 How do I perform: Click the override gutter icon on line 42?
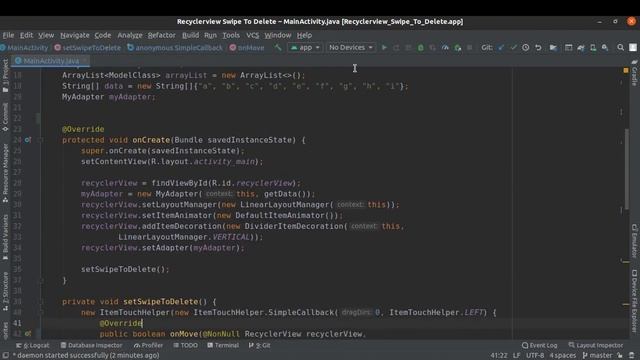coord(28,334)
